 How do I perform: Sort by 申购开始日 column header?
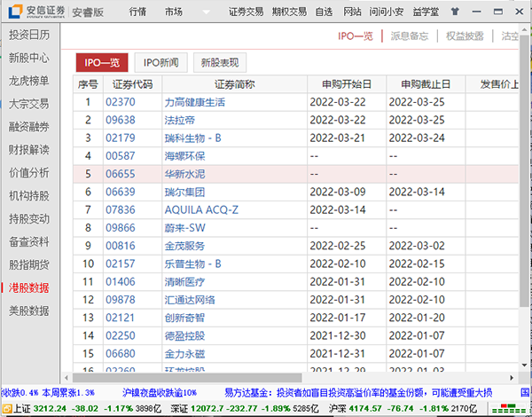tap(347, 84)
